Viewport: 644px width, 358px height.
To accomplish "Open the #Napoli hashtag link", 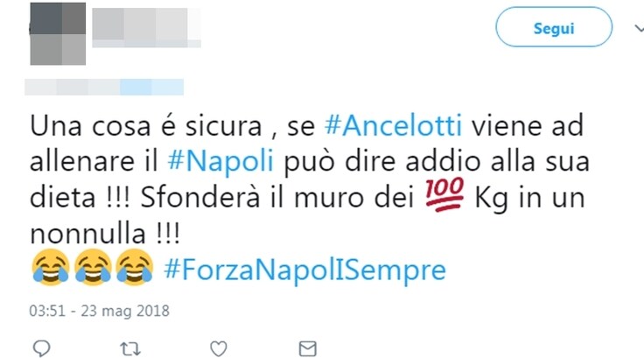I will tap(220, 161).
